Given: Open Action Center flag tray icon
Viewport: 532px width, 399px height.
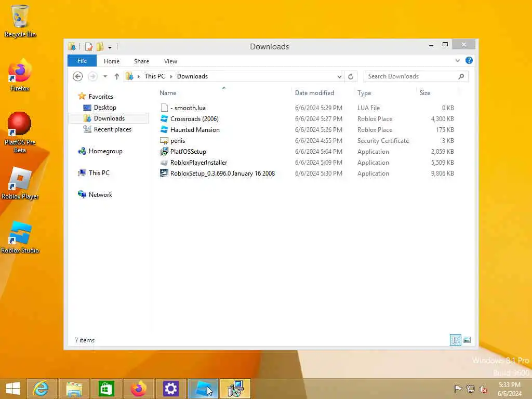Looking at the screenshot, I should 458,389.
